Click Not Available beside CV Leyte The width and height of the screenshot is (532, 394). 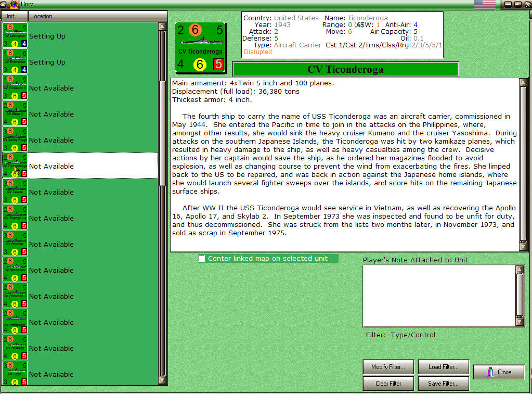(x=51, y=374)
